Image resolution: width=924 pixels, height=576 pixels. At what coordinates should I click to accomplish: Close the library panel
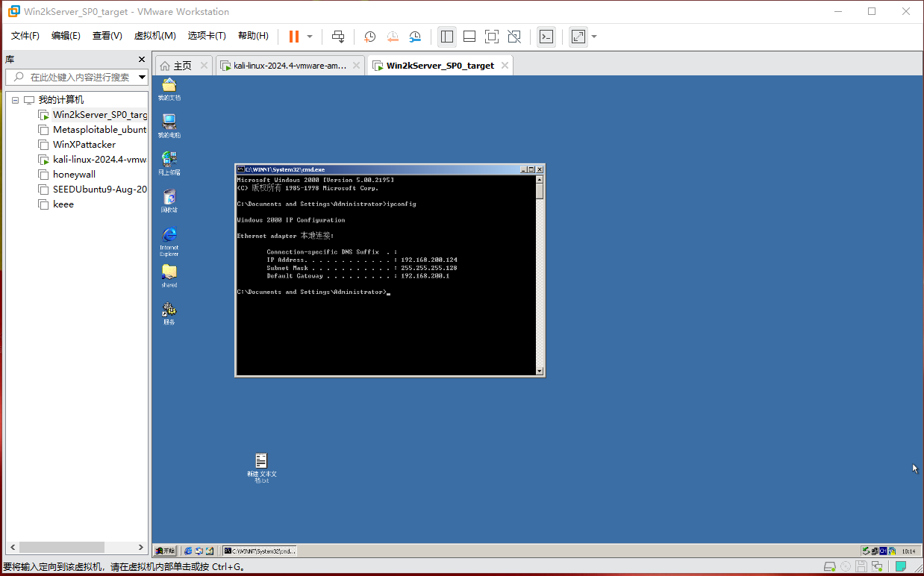142,60
